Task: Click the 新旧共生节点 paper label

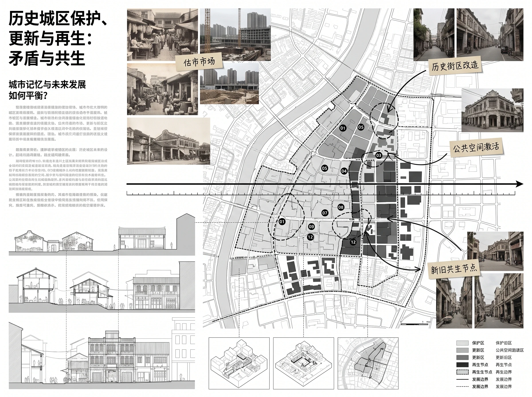Action: click(454, 269)
